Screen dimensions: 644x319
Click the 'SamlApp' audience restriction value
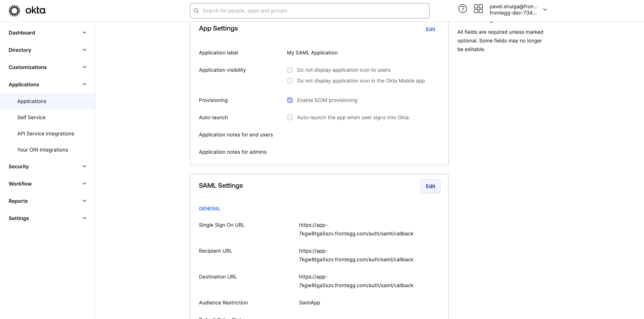coord(309,303)
